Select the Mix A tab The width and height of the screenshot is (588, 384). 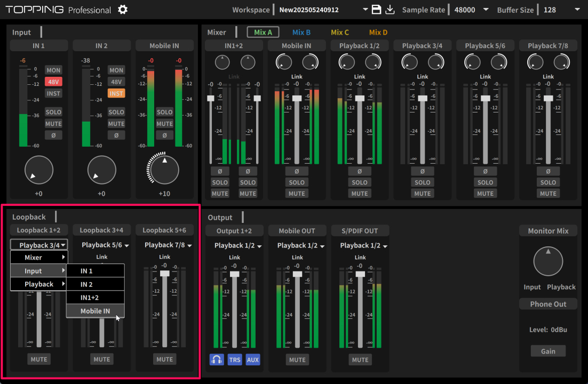pos(263,32)
